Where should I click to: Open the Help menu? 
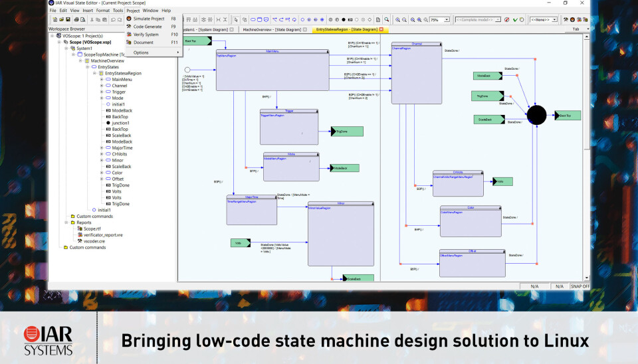coord(166,11)
